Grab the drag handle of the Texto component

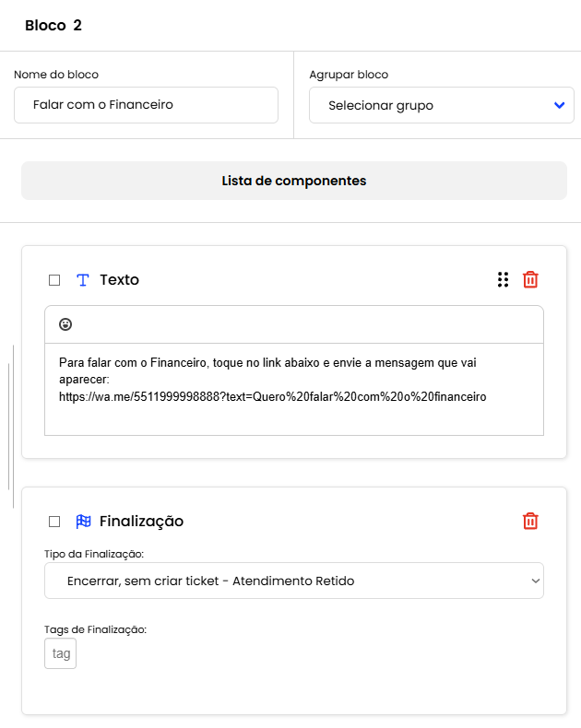click(x=503, y=280)
